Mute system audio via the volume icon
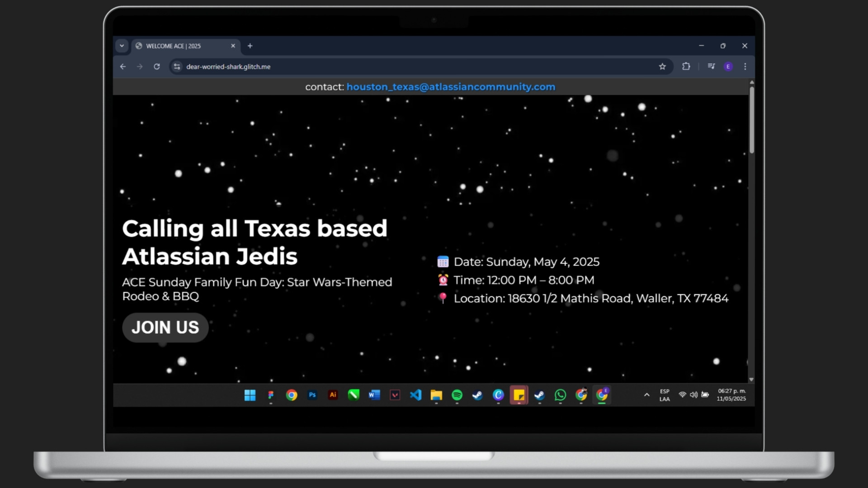Viewport: 868px width, 488px height. click(694, 394)
